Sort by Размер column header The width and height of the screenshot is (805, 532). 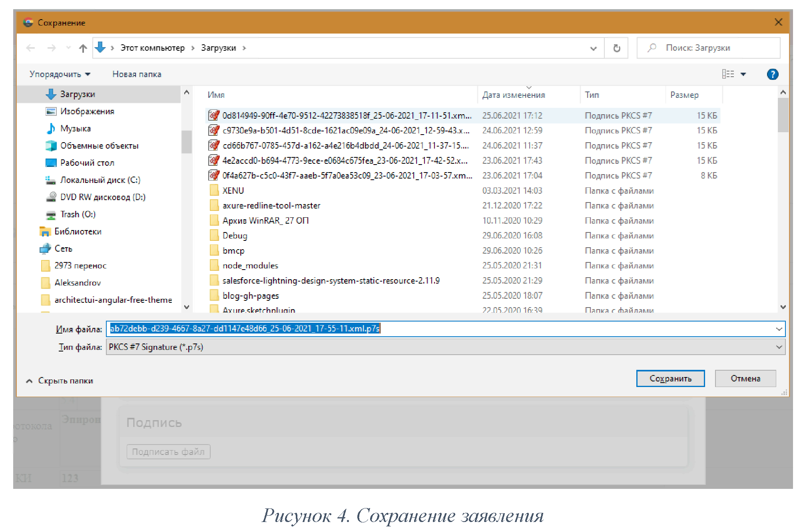684,95
